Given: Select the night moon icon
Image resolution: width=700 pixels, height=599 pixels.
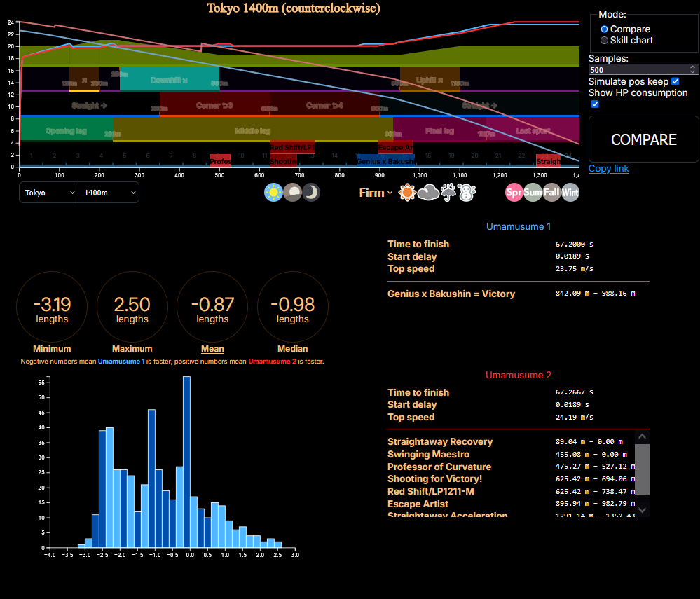Looking at the screenshot, I should pos(311,193).
